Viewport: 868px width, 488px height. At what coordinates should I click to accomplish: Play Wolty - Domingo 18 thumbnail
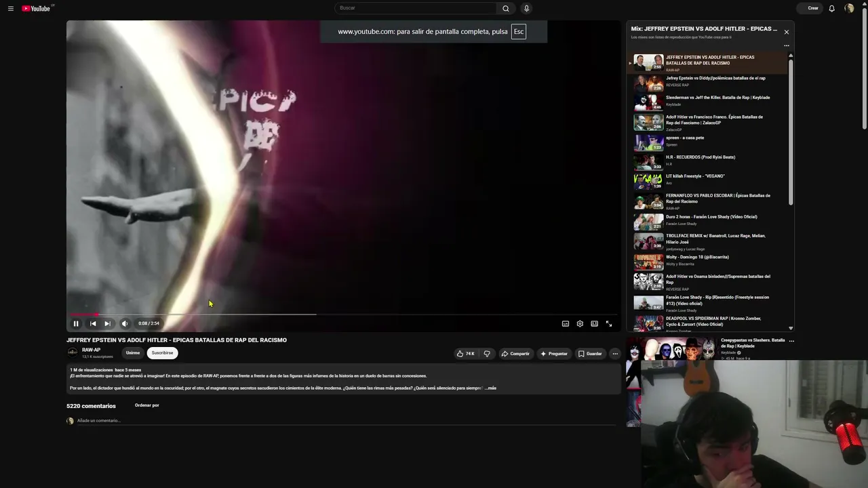648,262
